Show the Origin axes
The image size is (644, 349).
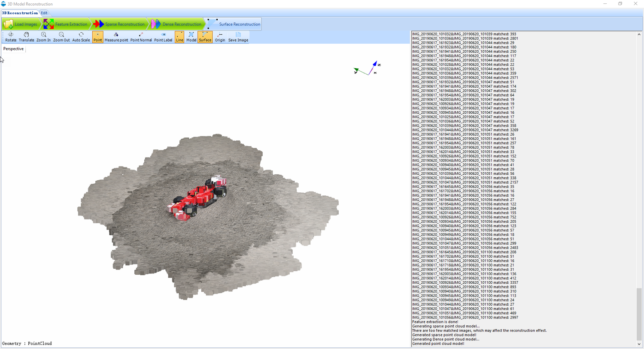pyautogui.click(x=220, y=36)
